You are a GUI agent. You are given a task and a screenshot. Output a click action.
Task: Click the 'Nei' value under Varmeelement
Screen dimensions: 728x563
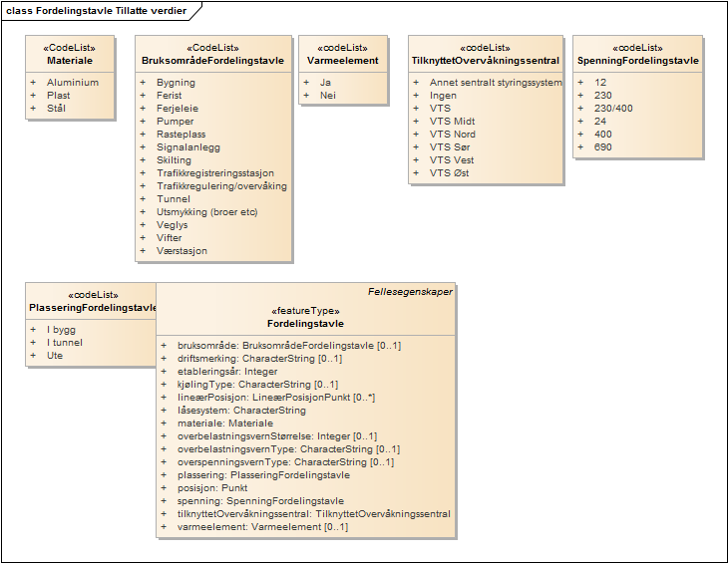pos(327,96)
